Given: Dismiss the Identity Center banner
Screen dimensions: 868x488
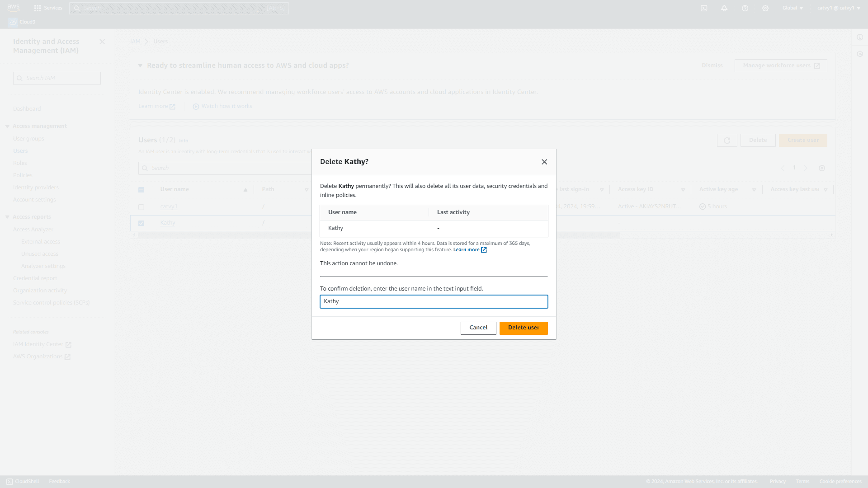Looking at the screenshot, I should point(712,66).
